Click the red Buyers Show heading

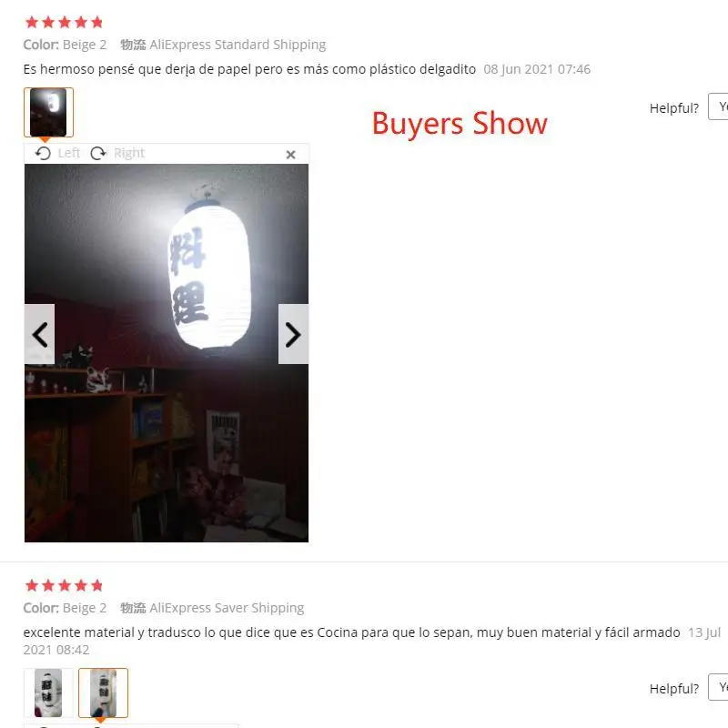460,124
